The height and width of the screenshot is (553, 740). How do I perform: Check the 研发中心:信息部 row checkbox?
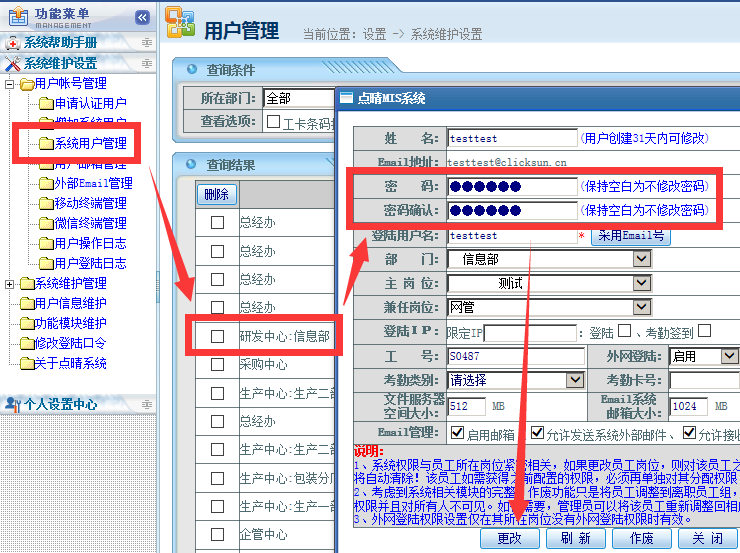pos(217,337)
